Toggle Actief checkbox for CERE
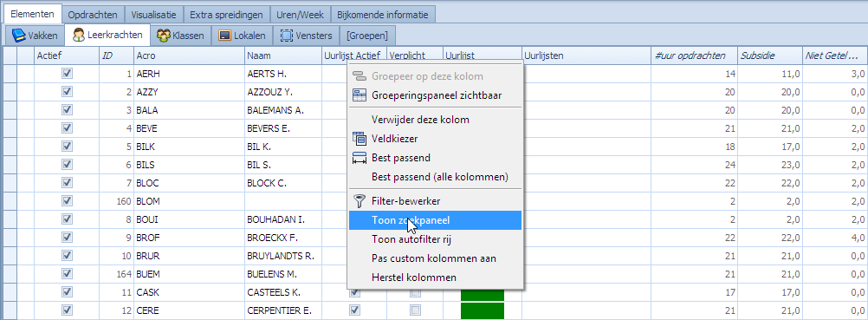Viewport: 868px width, 320px height. pyautogui.click(x=67, y=310)
